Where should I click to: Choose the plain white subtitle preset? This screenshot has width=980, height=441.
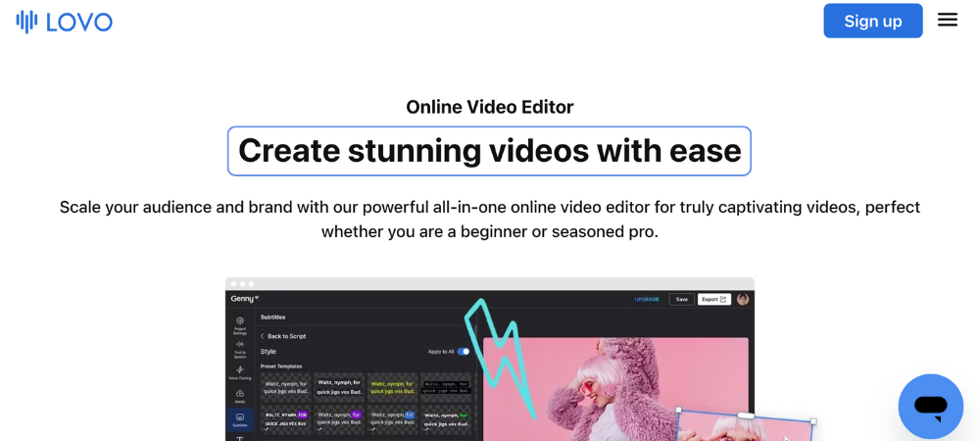tap(285, 387)
